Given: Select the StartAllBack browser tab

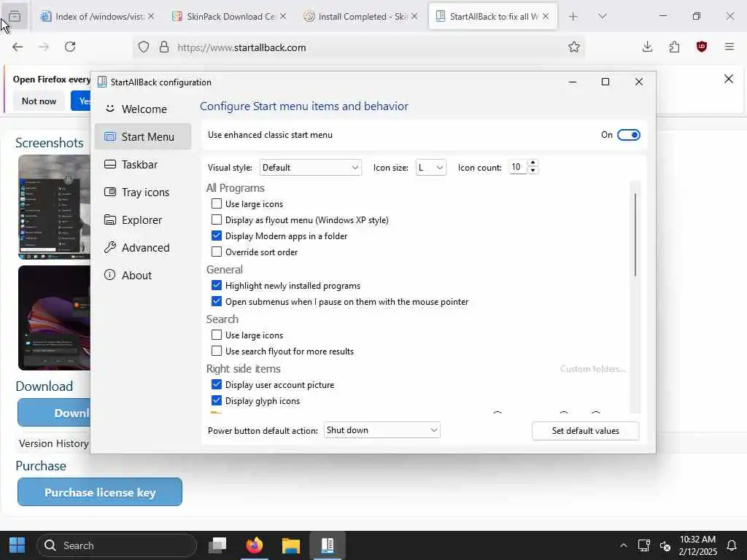Looking at the screenshot, I should (493, 17).
